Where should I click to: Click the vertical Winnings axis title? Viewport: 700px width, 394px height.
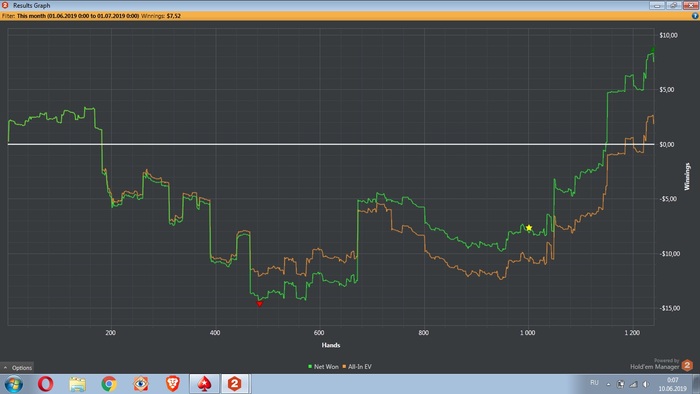coord(687,177)
